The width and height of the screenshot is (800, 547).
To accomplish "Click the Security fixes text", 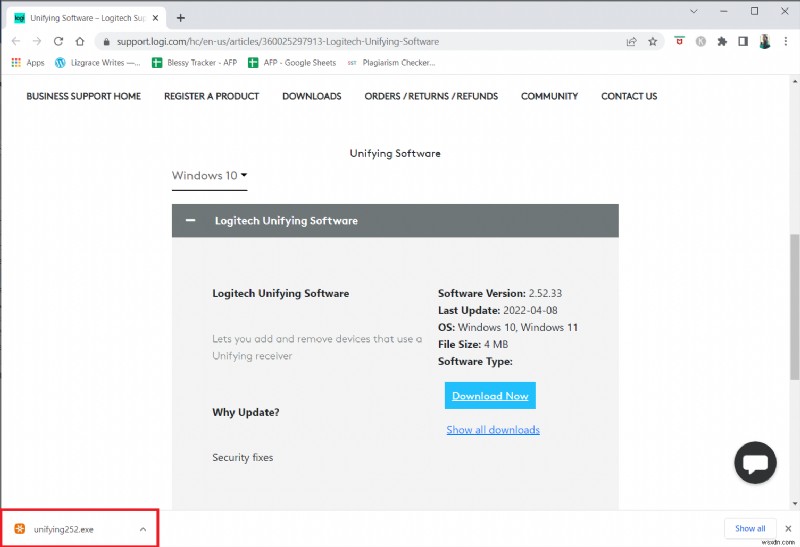I will click(243, 457).
